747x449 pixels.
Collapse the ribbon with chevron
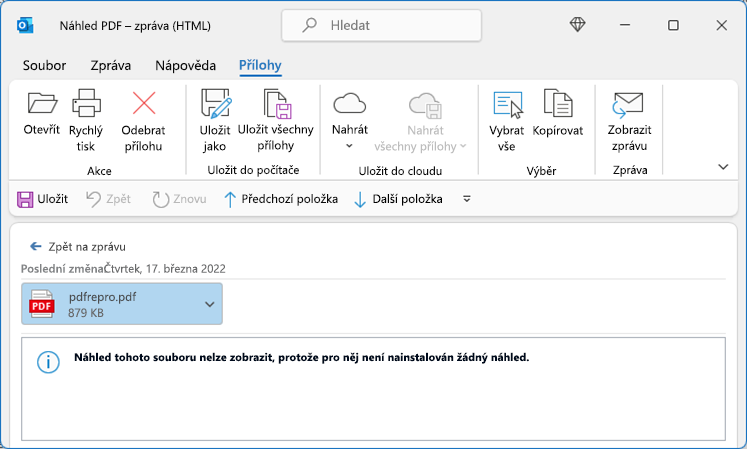[723, 167]
